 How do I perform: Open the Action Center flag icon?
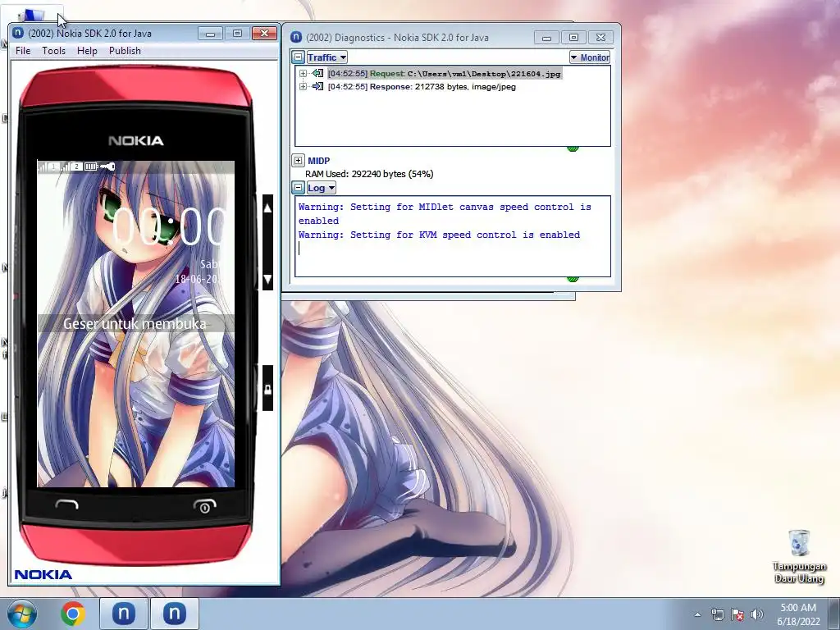pyautogui.click(x=737, y=614)
